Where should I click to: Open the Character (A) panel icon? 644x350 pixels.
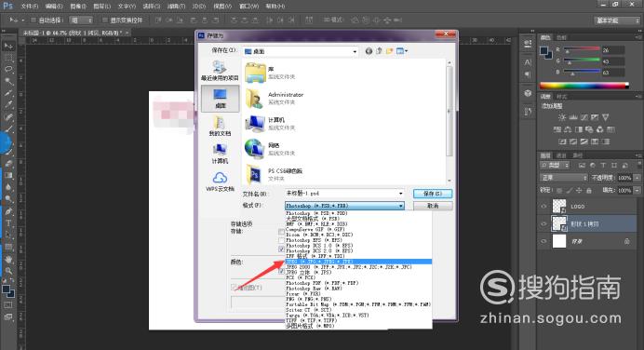[x=528, y=62]
